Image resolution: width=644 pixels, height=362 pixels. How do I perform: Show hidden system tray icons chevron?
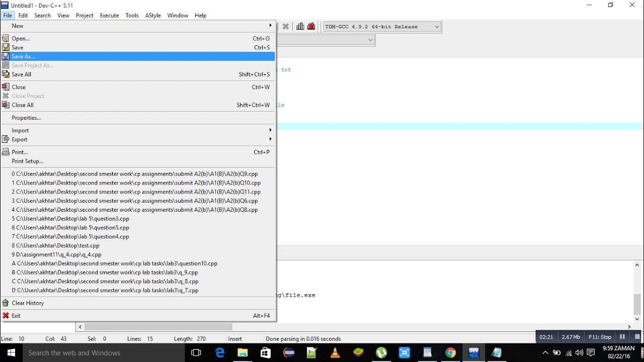point(545,352)
